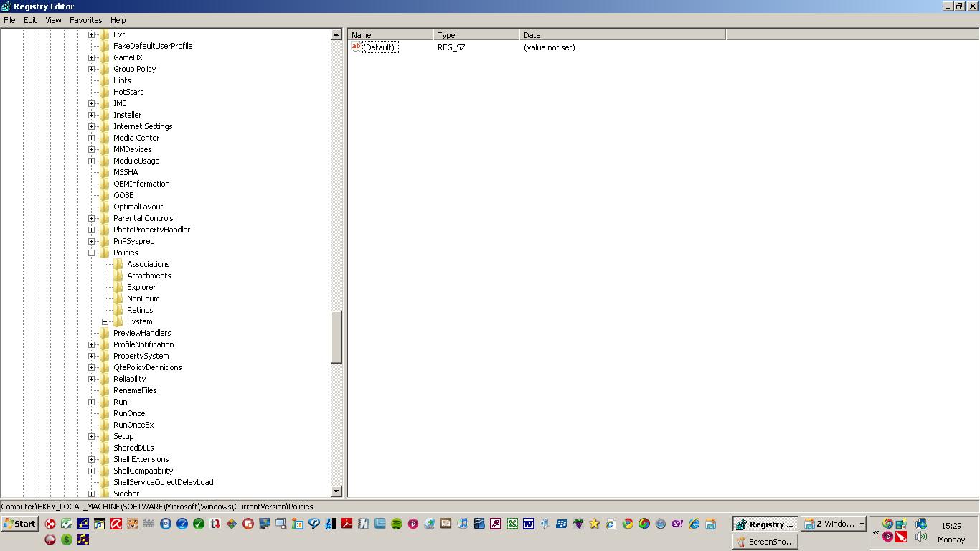Open the Edit menu
980x551 pixels.
tap(30, 20)
